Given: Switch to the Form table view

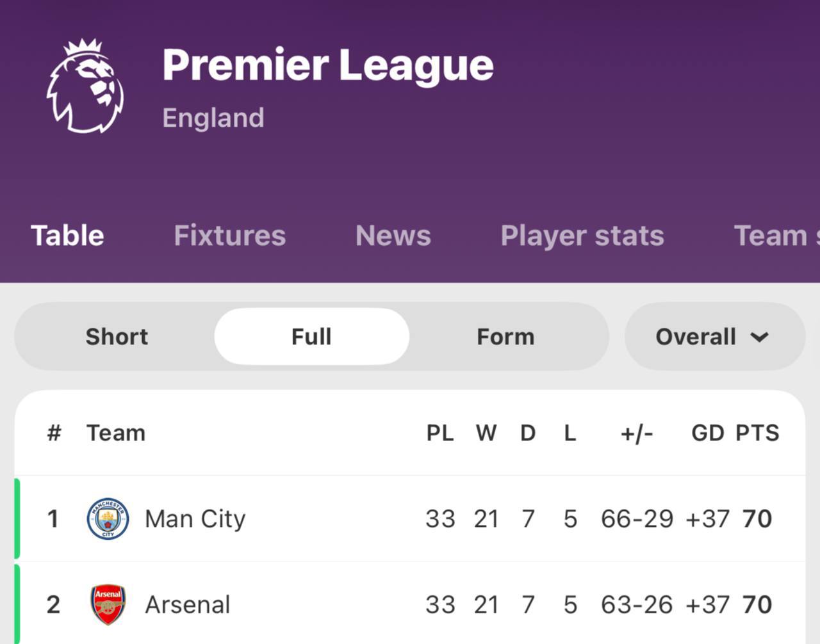Looking at the screenshot, I should [505, 337].
